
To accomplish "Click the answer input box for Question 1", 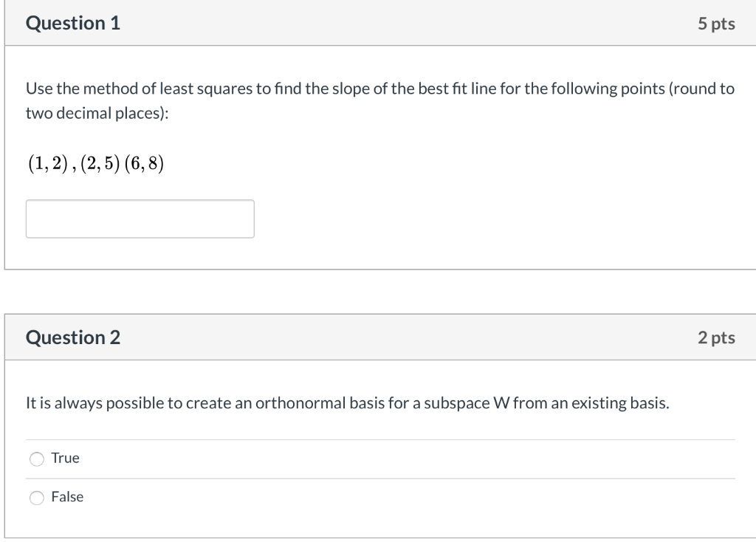I will (x=140, y=219).
